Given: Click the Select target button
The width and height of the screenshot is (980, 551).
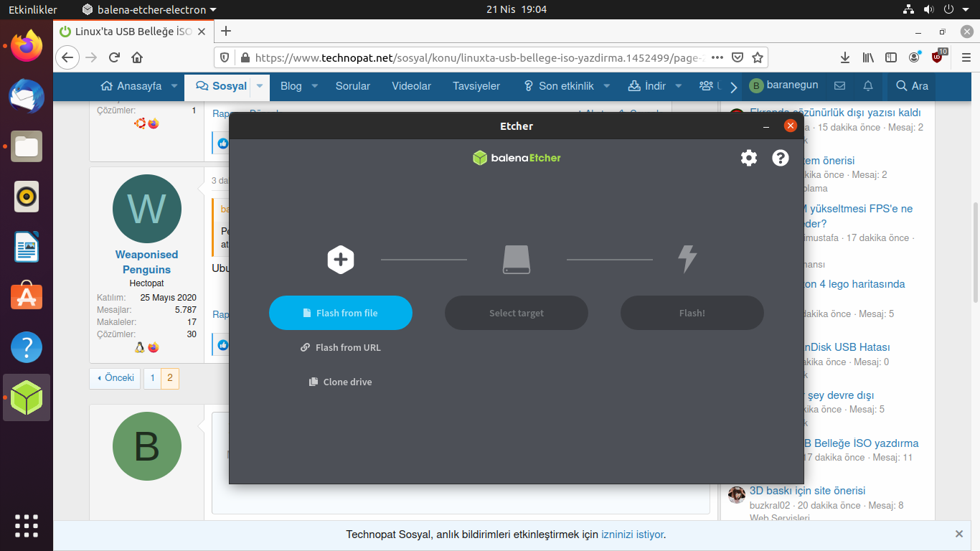Looking at the screenshot, I should pyautogui.click(x=517, y=313).
